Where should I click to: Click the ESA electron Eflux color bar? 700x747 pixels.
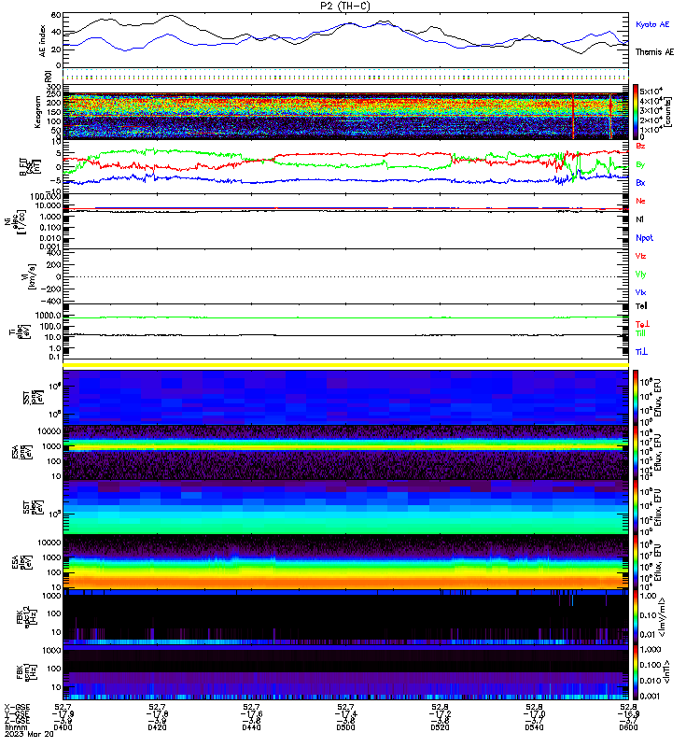pos(636,562)
